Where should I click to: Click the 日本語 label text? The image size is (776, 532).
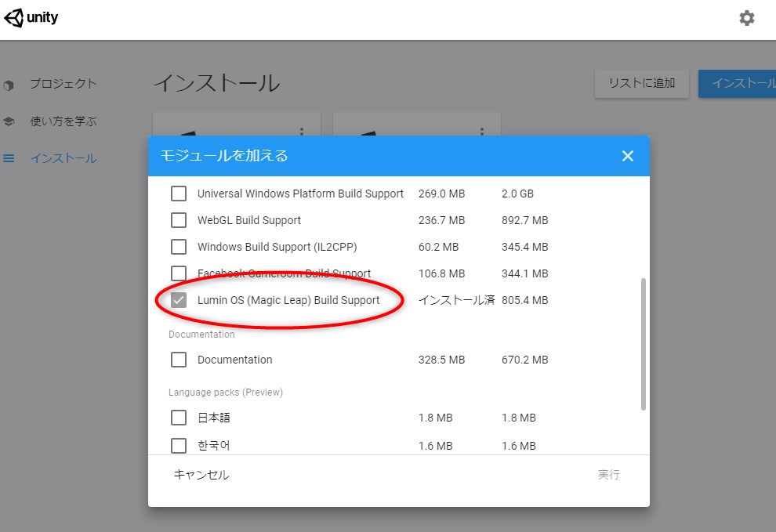pos(214,418)
